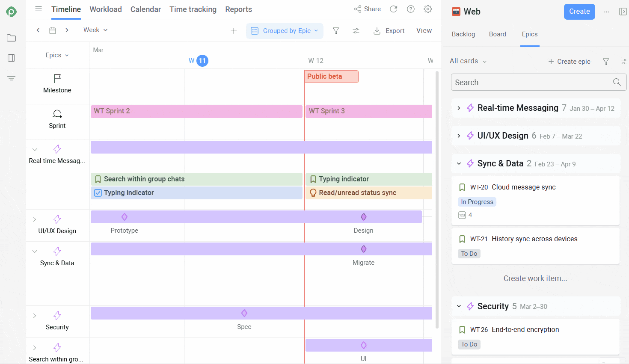Open the calendar date picker icon

click(x=53, y=30)
